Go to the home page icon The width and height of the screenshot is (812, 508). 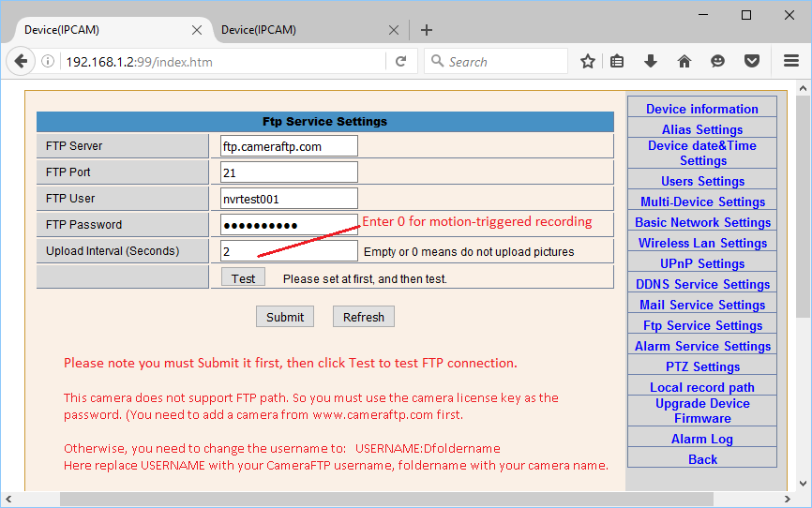coord(684,62)
